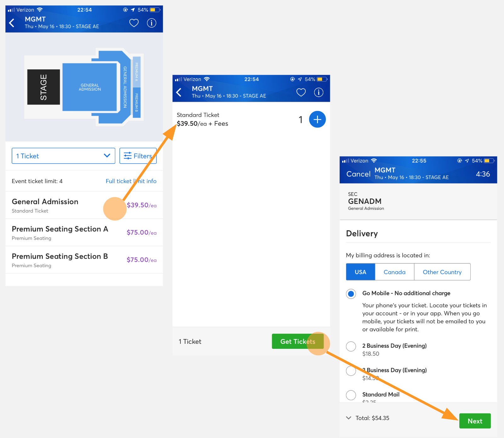
Task: Select Premium Seating Section A row
Action: pyautogui.click(x=84, y=233)
